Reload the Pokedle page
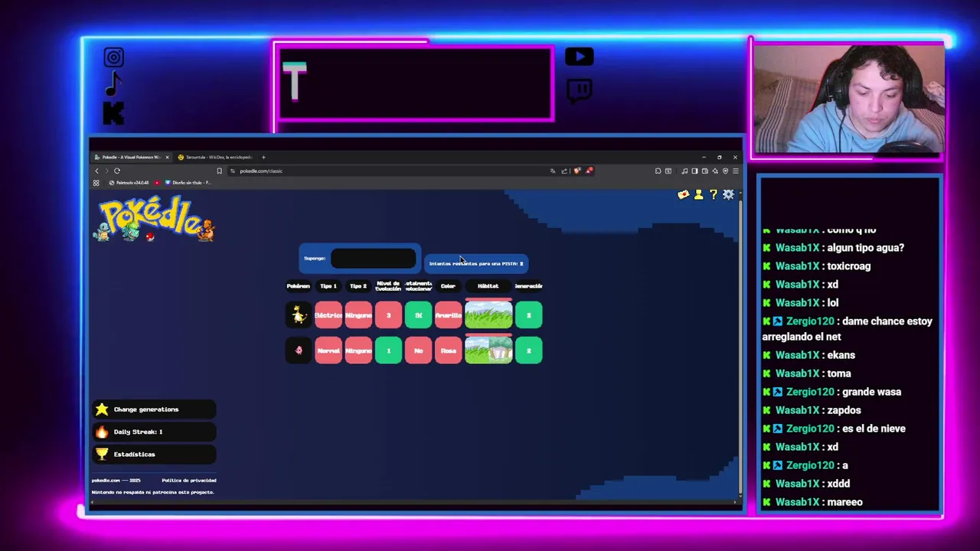980x551 pixels. 117,171
